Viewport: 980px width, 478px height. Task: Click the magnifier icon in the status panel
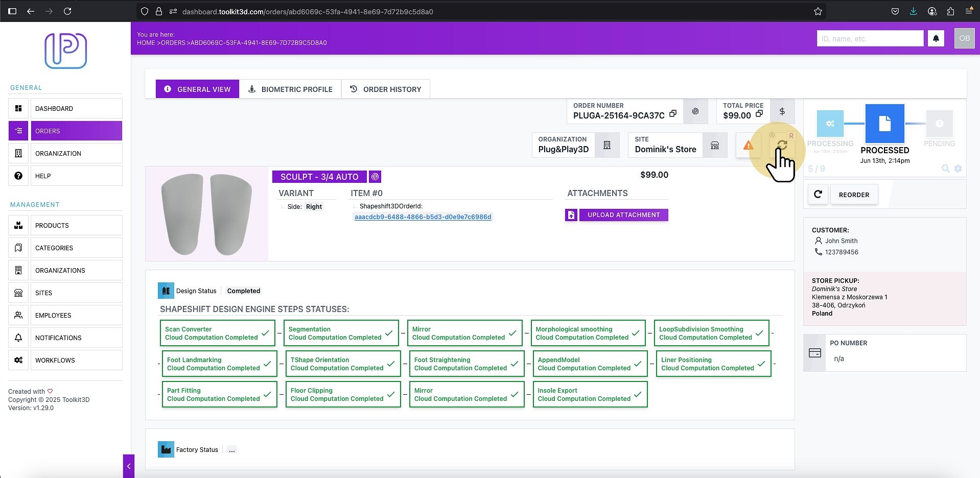click(946, 169)
